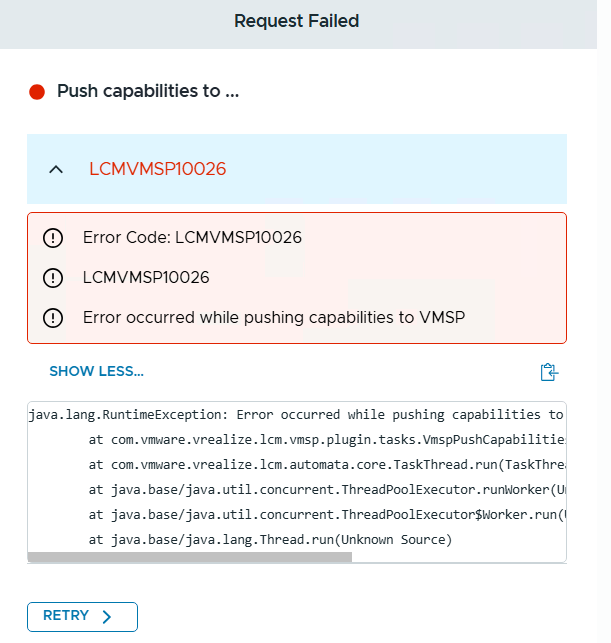Click the VmspPushCapabilities stack trace line

pyautogui.click(x=326, y=440)
